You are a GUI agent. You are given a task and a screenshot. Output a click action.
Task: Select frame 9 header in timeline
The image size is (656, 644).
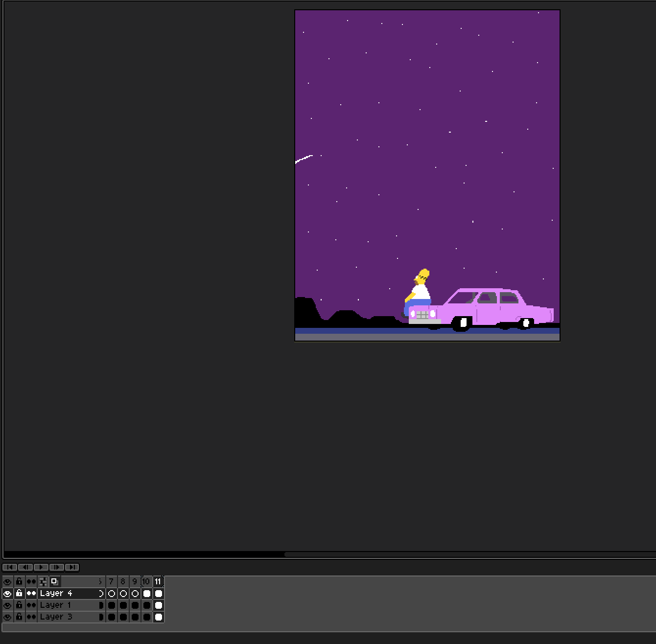(x=135, y=581)
